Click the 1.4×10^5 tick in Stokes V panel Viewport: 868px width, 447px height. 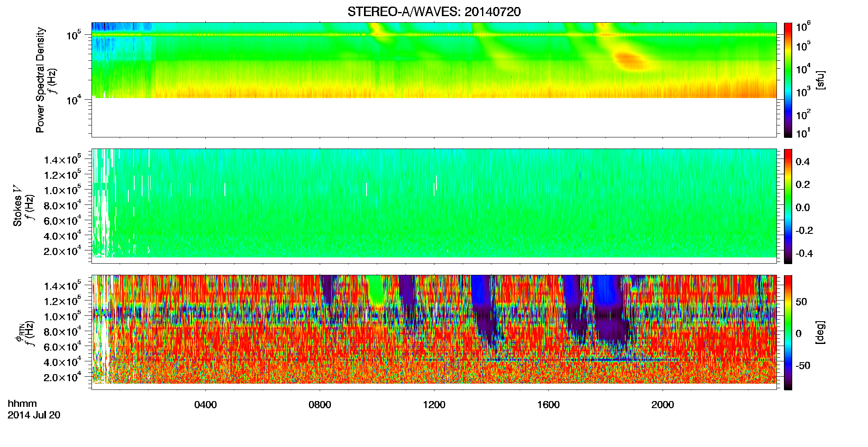click(x=63, y=159)
